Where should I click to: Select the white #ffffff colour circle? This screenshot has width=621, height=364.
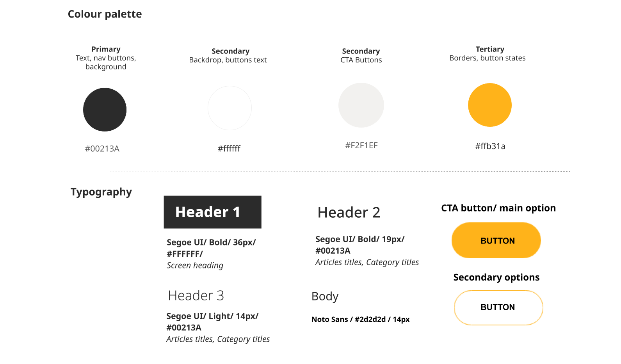click(x=230, y=108)
